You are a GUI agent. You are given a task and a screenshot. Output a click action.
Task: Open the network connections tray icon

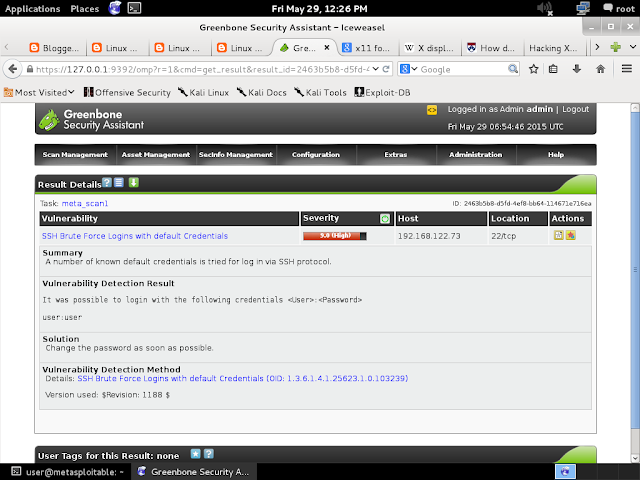(x=583, y=8)
